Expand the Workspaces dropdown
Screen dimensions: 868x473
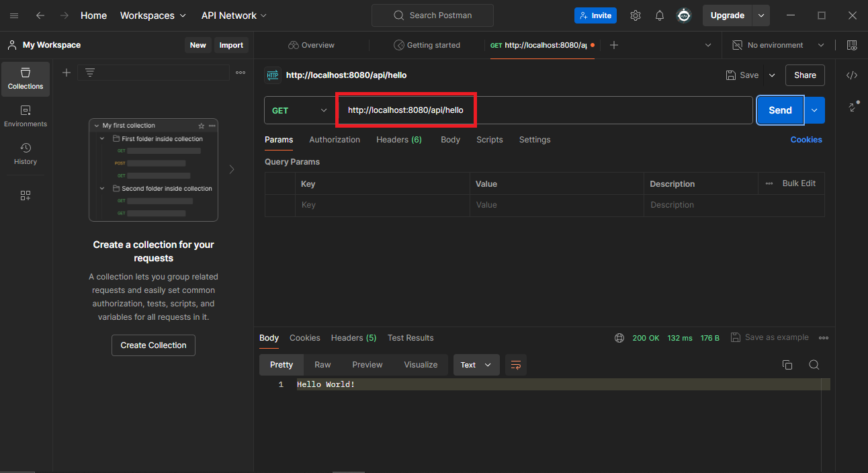point(153,15)
